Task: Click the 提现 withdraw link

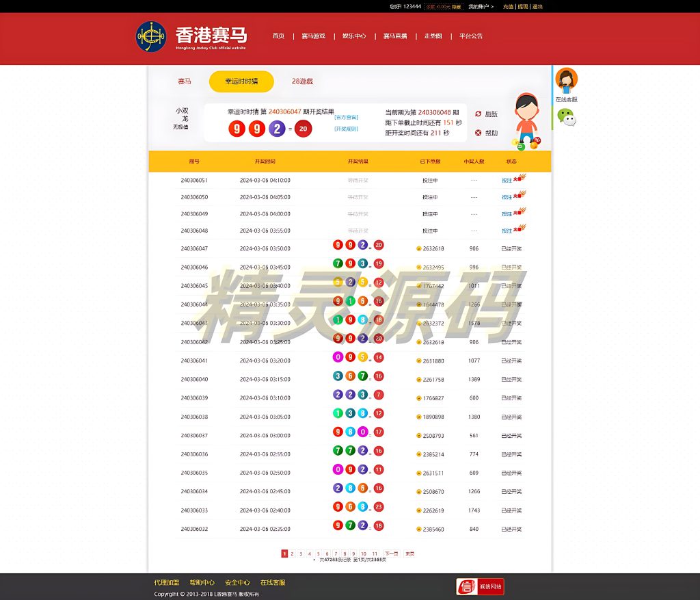Action: pyautogui.click(x=523, y=7)
